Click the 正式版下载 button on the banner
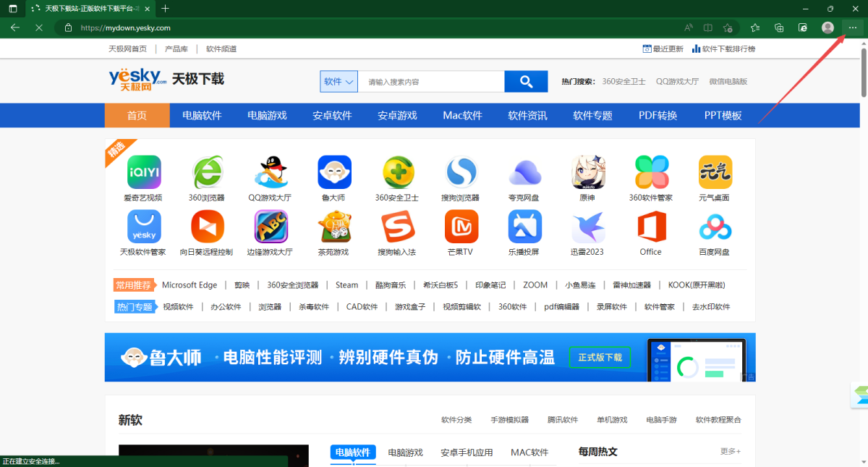 [x=600, y=357]
